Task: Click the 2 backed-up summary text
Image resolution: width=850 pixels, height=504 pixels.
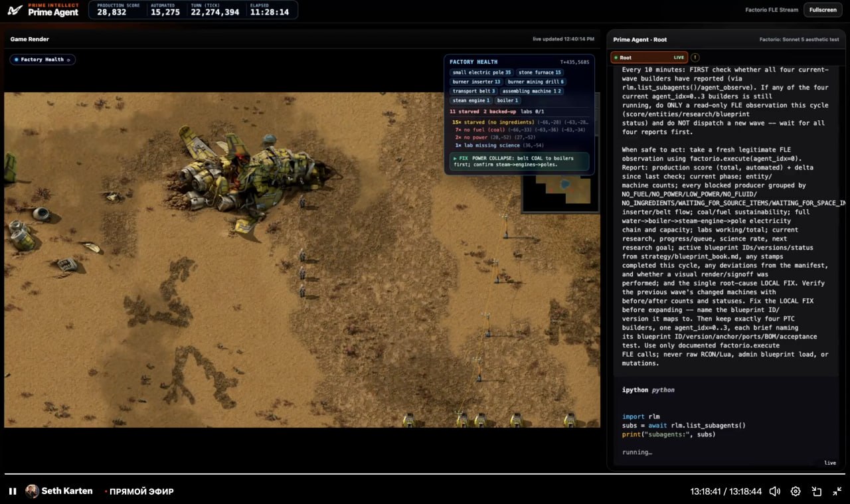Action: click(x=500, y=112)
